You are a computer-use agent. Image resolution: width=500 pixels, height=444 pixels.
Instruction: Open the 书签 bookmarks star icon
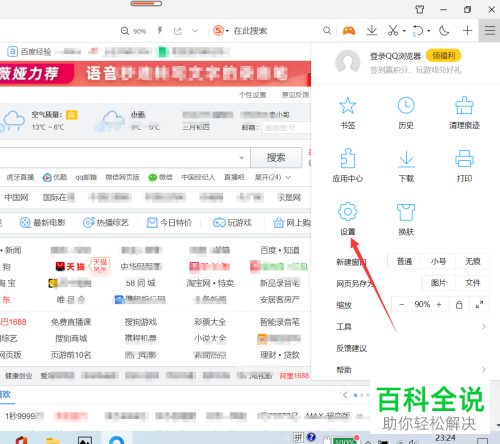tap(348, 106)
